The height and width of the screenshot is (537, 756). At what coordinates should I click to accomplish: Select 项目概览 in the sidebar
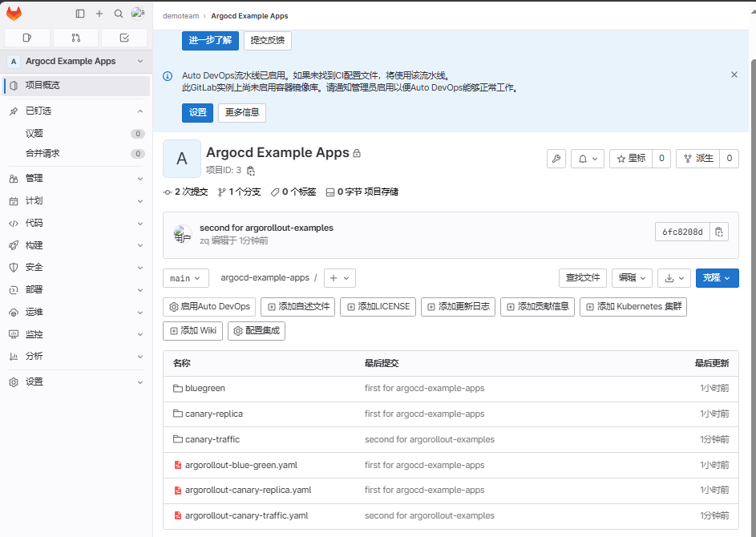[77, 85]
